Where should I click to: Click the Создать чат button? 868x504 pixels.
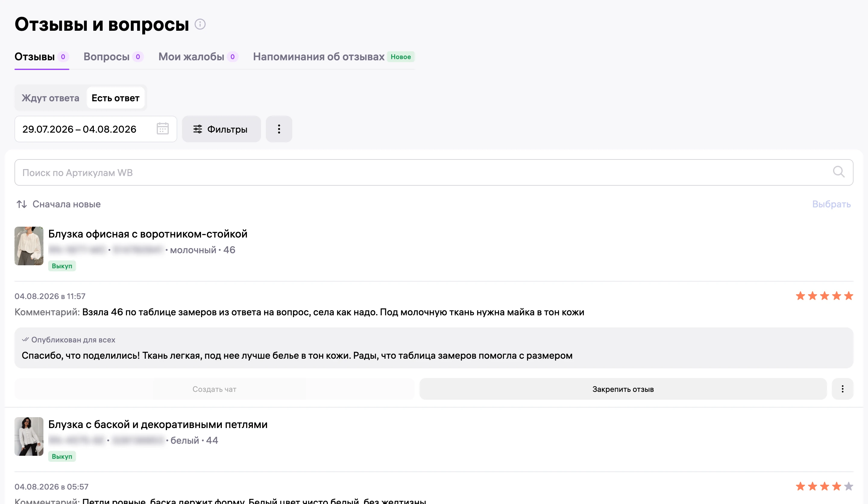tap(214, 389)
